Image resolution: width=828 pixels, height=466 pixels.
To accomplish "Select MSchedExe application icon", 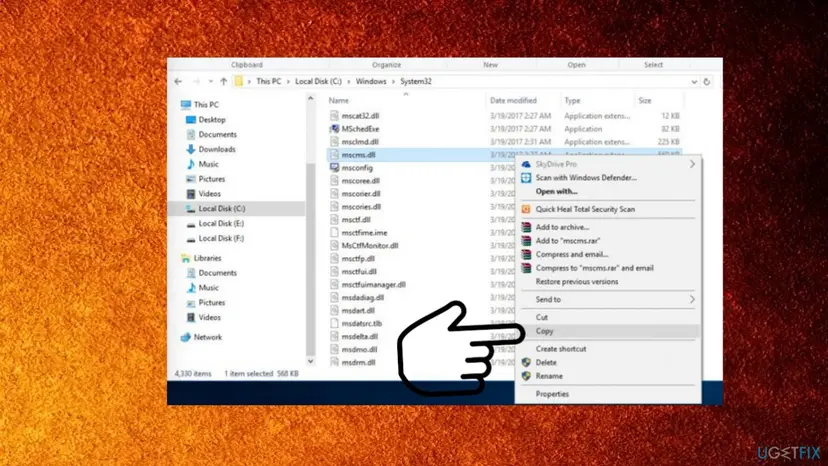I will (x=334, y=128).
